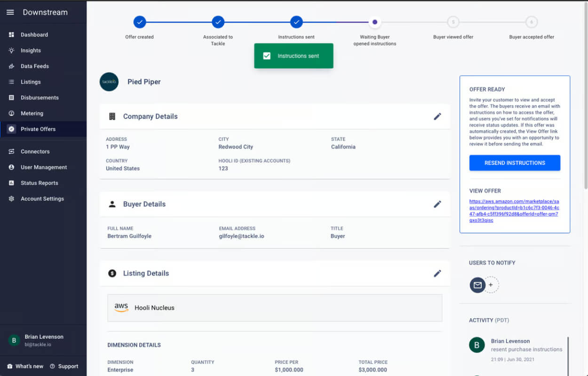
Task: Click the Pied Piper company name
Action: pos(144,82)
